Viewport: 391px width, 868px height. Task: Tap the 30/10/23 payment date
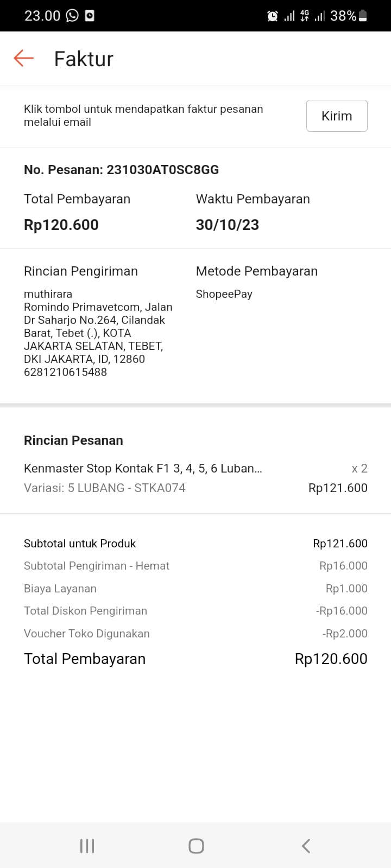coord(227,225)
